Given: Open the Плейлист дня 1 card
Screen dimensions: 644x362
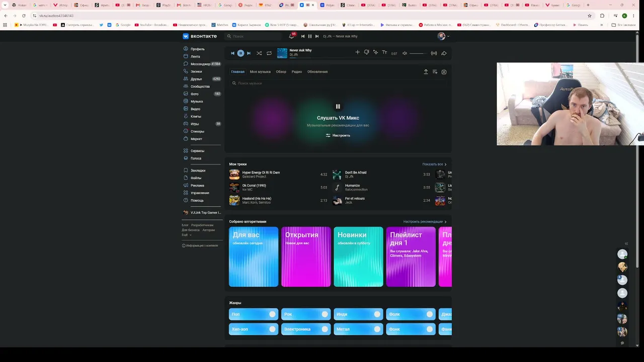Looking at the screenshot, I should 411,257.
